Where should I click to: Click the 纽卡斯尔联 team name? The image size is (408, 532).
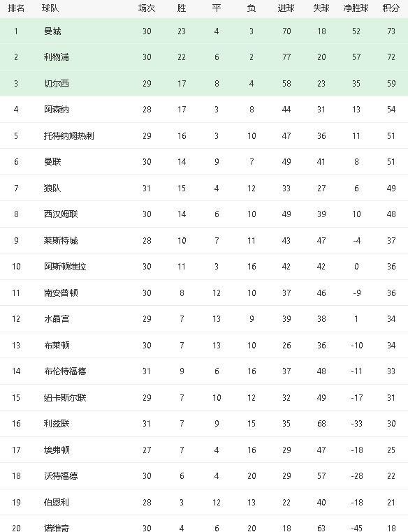tap(65, 397)
